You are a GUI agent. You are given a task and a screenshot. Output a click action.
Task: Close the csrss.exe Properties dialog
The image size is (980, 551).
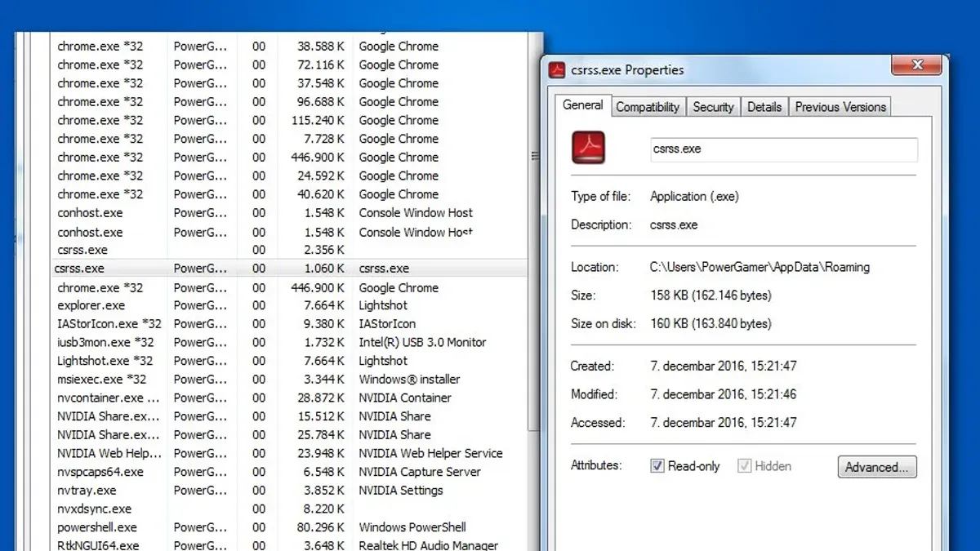pyautogui.click(x=917, y=65)
